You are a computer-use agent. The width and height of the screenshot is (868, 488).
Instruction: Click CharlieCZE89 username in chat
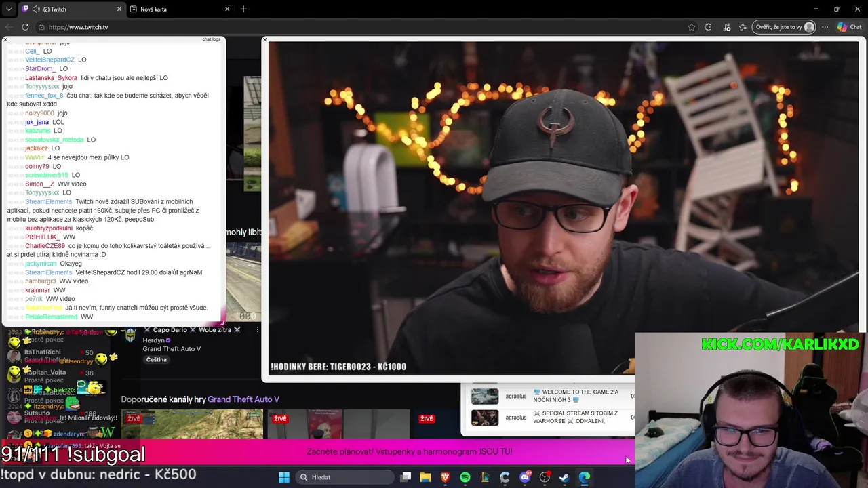[45, 246]
